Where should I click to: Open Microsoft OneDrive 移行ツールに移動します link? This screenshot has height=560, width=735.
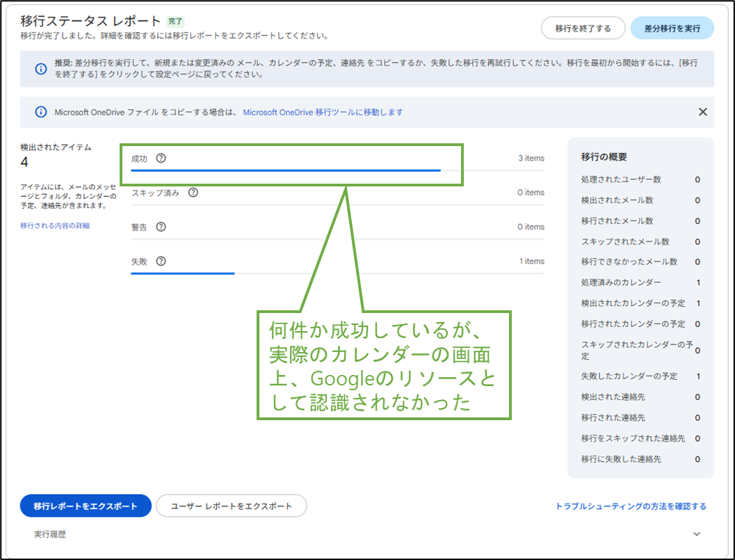(x=323, y=112)
